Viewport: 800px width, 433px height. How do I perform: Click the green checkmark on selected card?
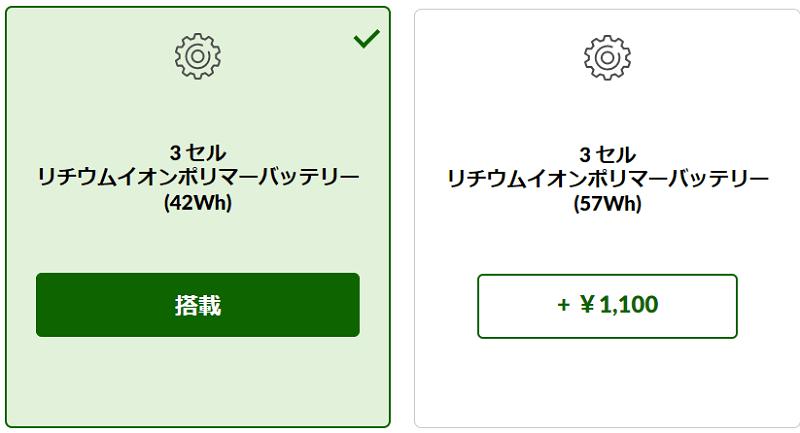coord(367,39)
